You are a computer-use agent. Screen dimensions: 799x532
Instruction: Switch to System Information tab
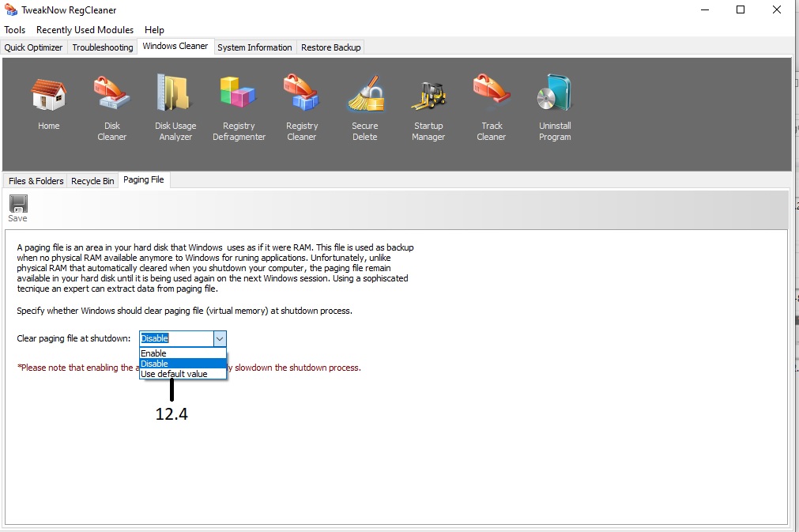(254, 47)
